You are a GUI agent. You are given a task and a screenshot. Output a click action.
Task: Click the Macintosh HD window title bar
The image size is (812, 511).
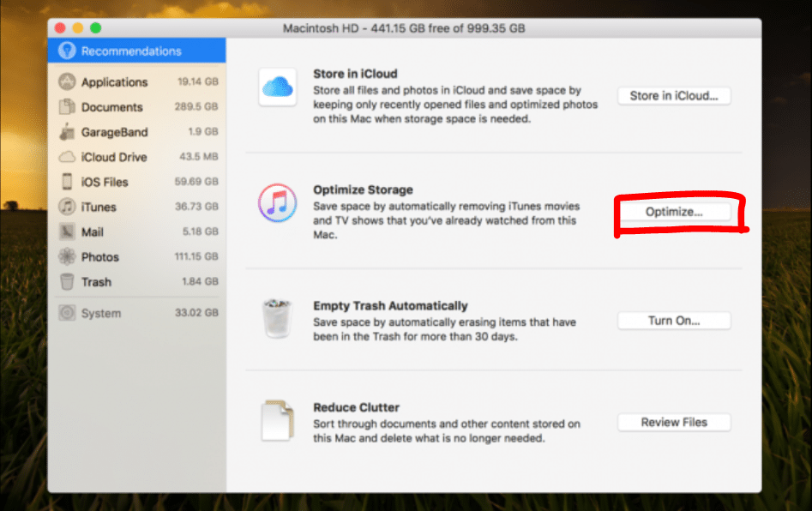403,27
